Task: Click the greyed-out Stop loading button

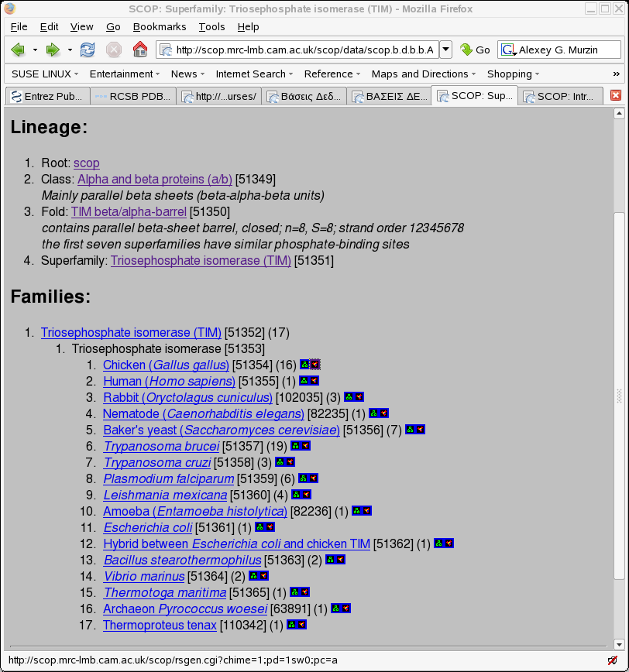Action: tap(114, 50)
